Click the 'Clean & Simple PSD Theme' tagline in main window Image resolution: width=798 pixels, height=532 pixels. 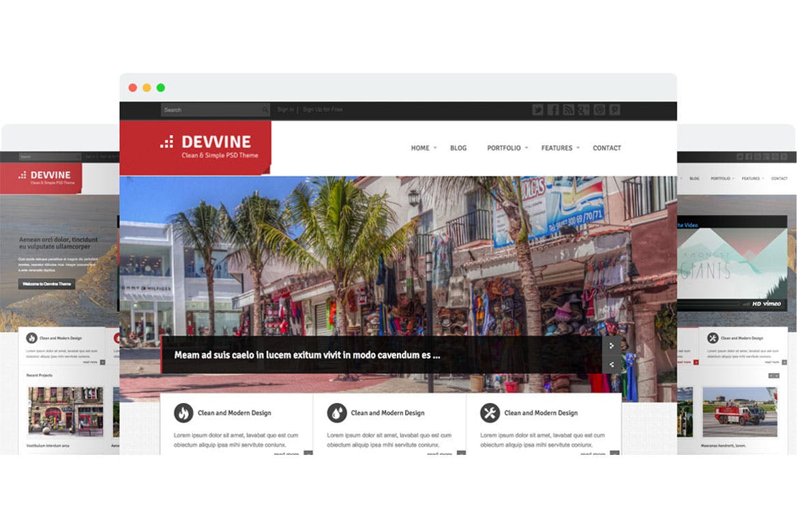tap(220, 156)
